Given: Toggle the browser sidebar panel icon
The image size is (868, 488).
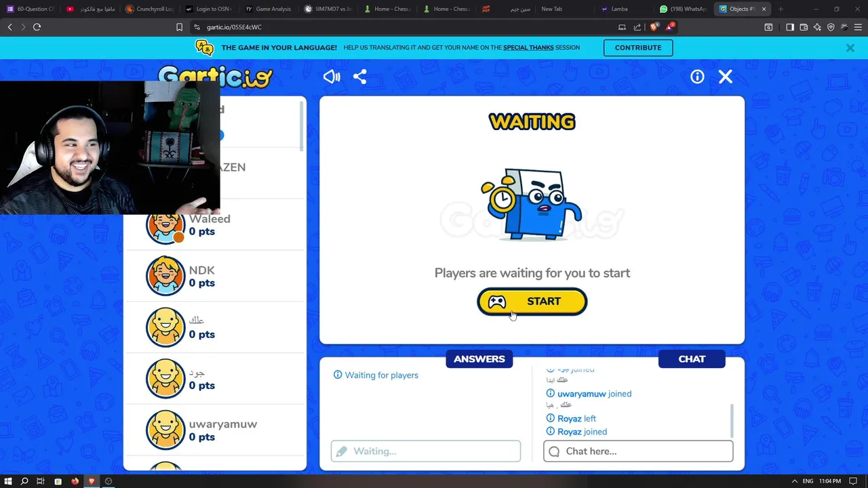Looking at the screenshot, I should click(x=790, y=27).
